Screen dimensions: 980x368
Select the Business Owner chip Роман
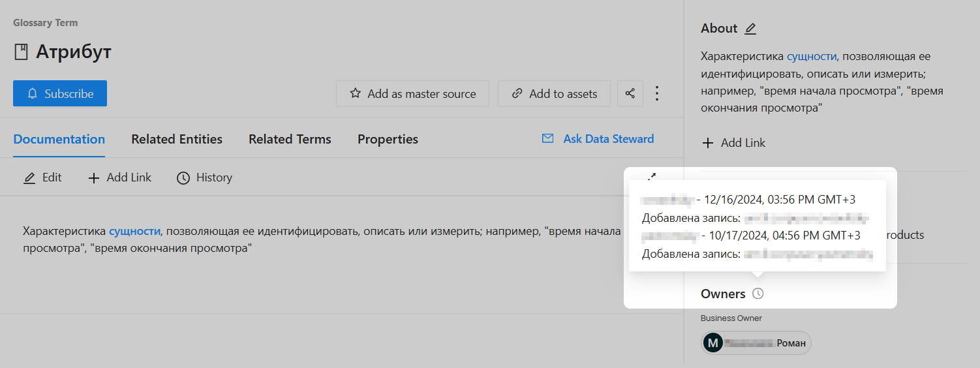point(756,343)
